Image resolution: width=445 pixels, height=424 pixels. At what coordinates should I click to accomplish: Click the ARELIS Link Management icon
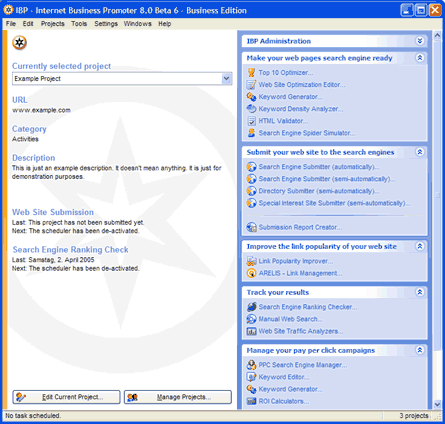pyautogui.click(x=251, y=273)
